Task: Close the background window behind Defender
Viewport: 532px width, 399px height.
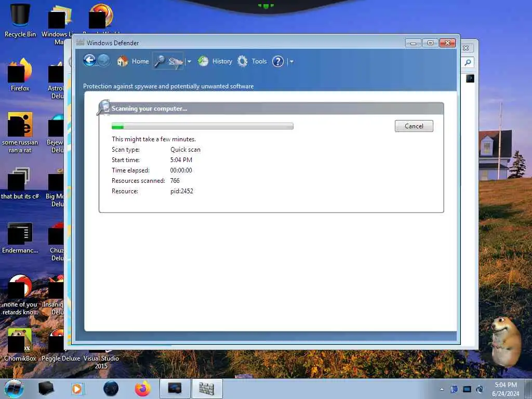Action: point(466,48)
